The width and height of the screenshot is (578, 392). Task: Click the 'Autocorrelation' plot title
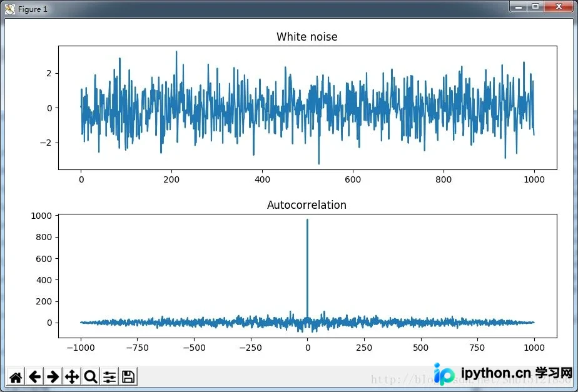(x=307, y=205)
